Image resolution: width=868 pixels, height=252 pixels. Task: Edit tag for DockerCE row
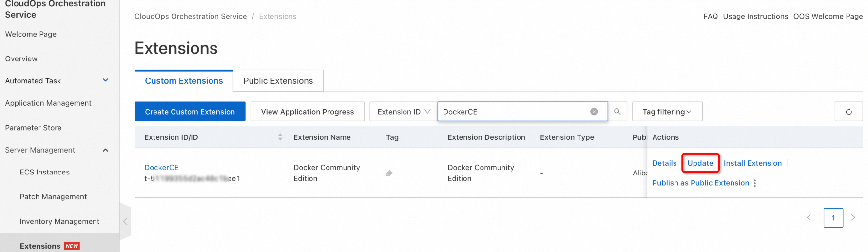click(389, 173)
